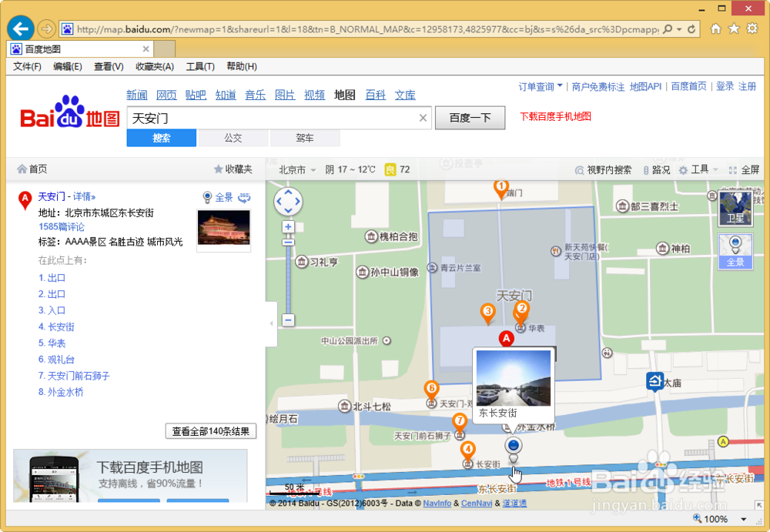Image resolution: width=770 pixels, height=532 pixels.
Task: Open the 工具(T) menu
Action: [200, 66]
